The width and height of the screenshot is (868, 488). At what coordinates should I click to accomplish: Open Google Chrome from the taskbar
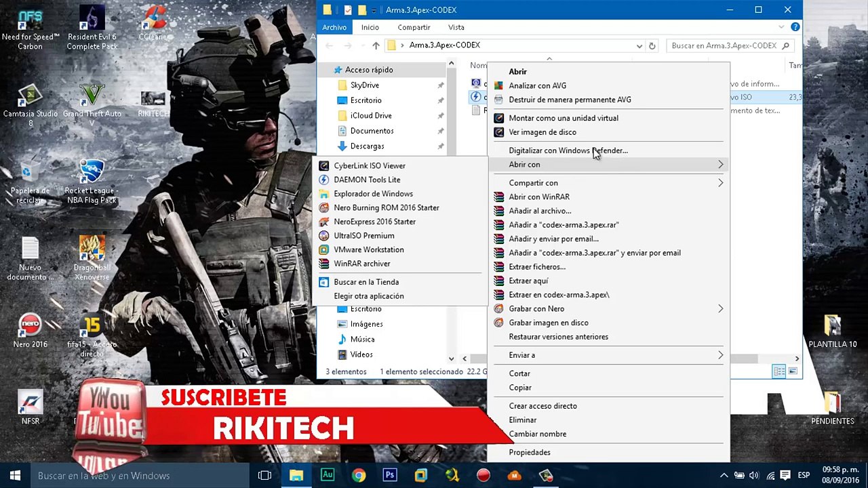[x=359, y=475]
